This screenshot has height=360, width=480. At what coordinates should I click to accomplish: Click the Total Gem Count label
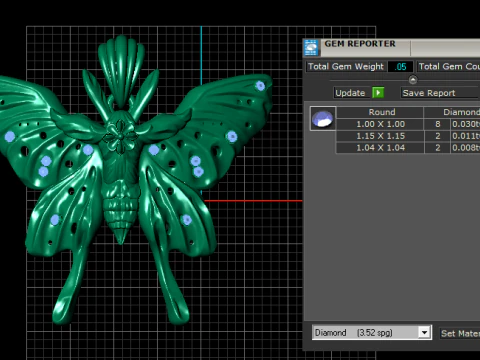pyautogui.click(x=449, y=67)
